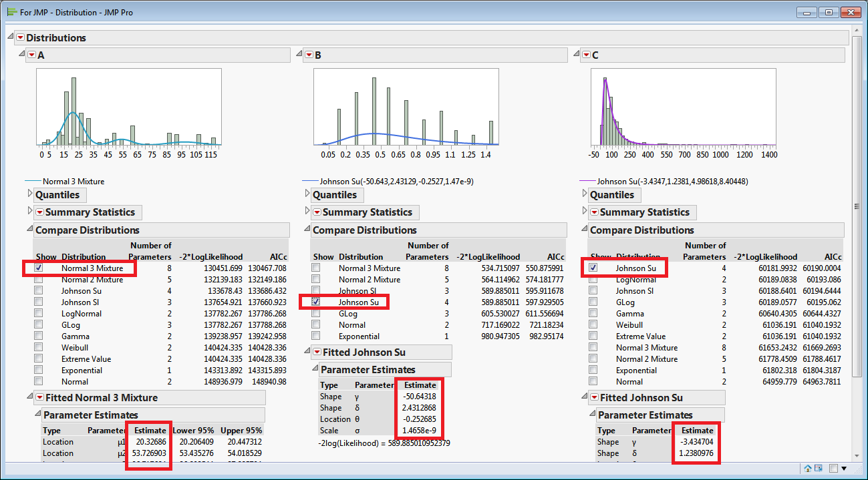Uncheck Normal 3 Mixture in panel A
Screen dimensions: 868x480
(39, 268)
